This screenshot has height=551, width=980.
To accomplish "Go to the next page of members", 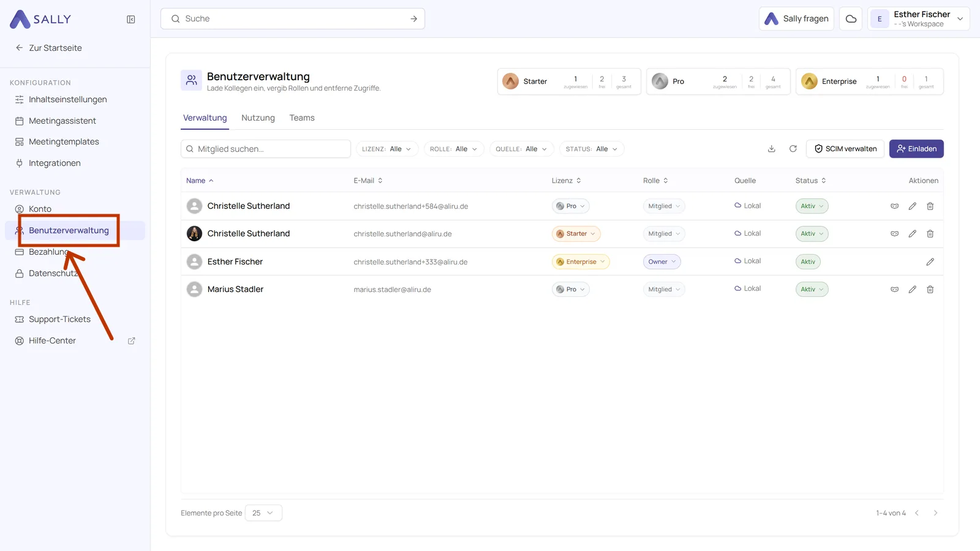I will [x=935, y=513].
